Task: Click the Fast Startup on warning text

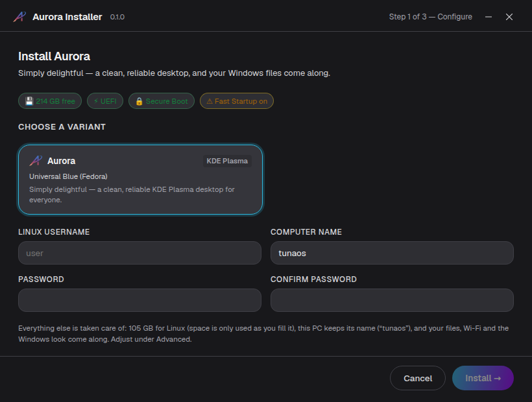Action: click(241, 101)
